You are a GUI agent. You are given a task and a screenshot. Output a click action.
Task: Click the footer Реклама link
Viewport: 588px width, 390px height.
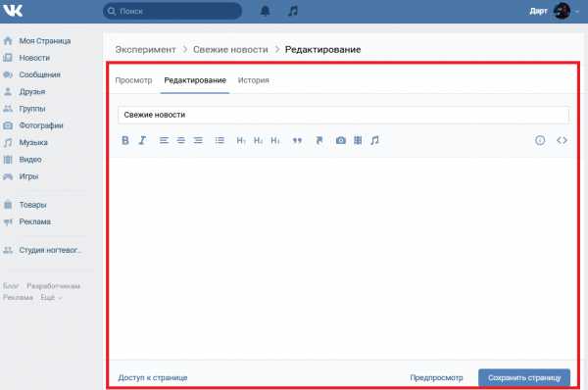pos(18,297)
